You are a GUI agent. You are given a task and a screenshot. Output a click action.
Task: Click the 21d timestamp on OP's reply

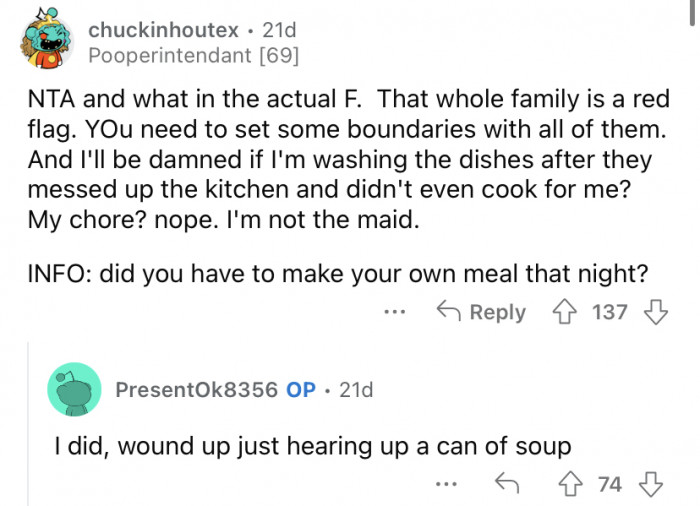(356, 390)
